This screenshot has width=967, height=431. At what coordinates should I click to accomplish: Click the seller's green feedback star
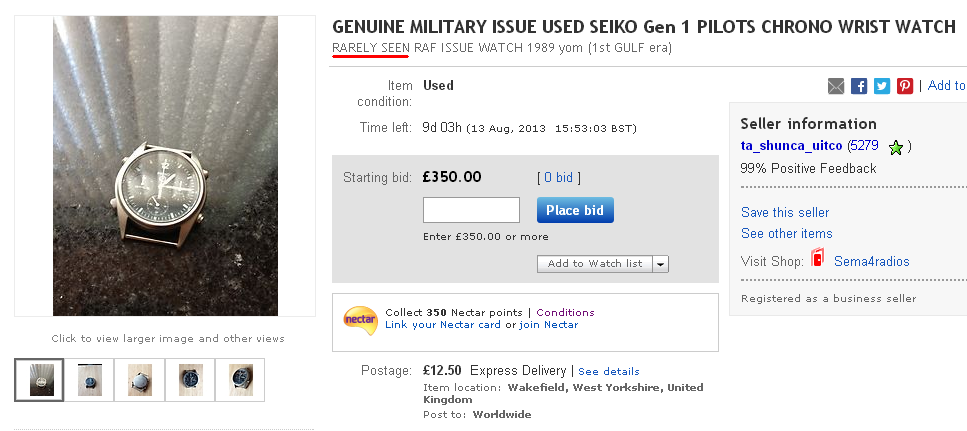(895, 147)
